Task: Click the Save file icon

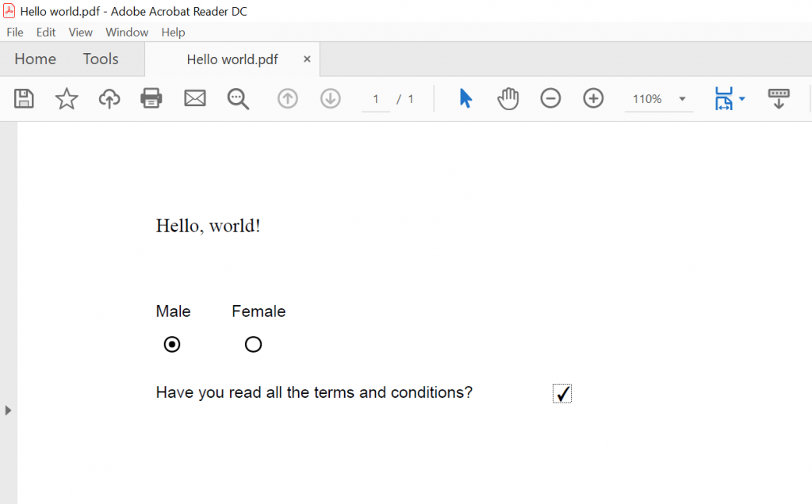Action: [x=24, y=98]
